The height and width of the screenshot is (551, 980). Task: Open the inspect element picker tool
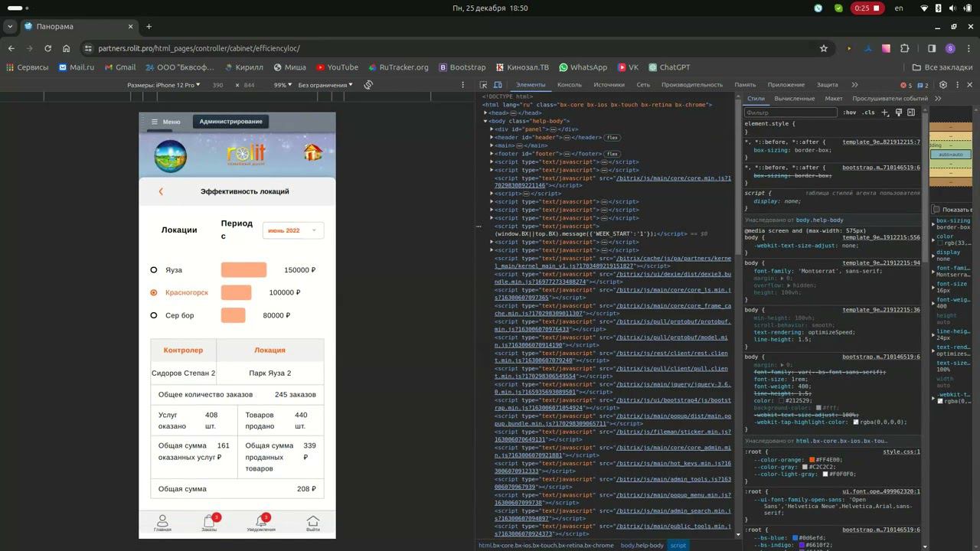(483, 85)
